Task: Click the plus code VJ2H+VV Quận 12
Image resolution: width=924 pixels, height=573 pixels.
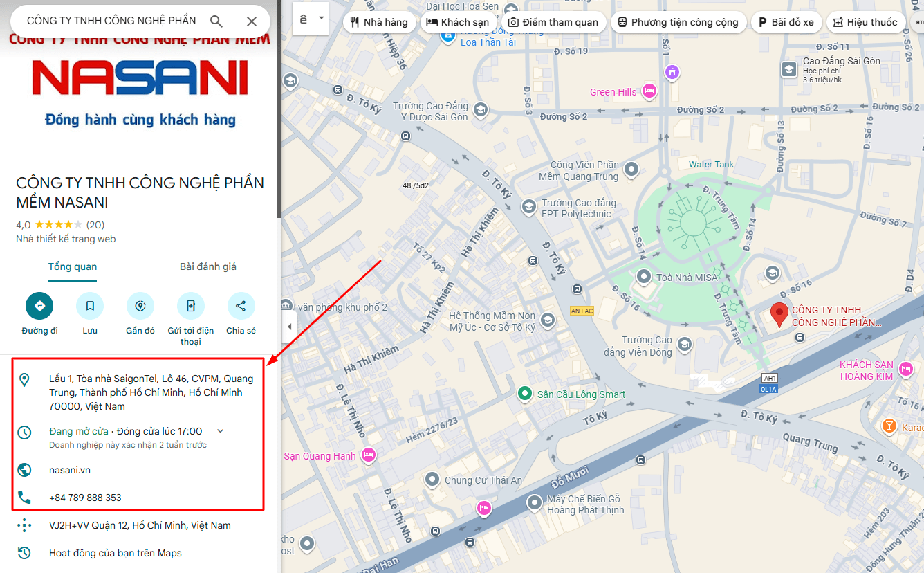Action: (140, 525)
